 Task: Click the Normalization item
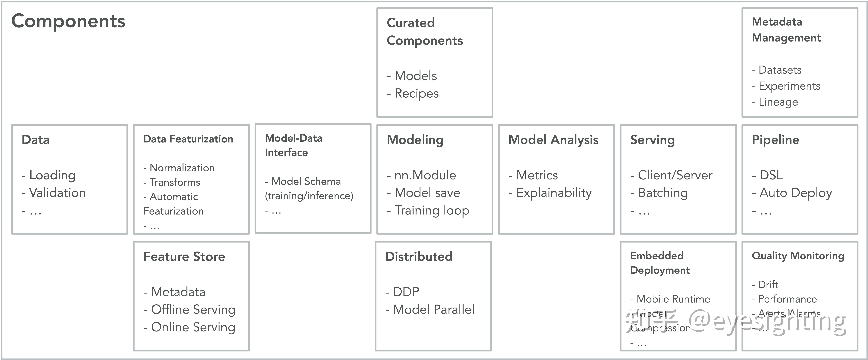182,168
